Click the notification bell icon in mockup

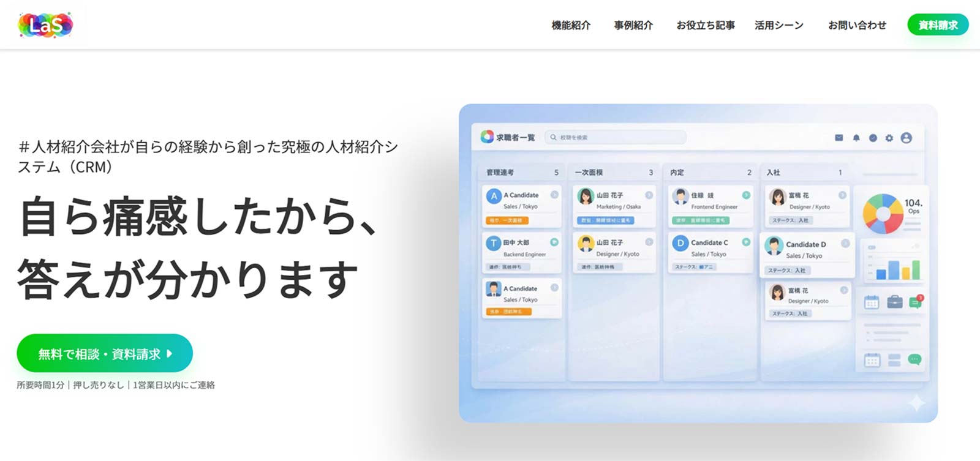(x=856, y=138)
